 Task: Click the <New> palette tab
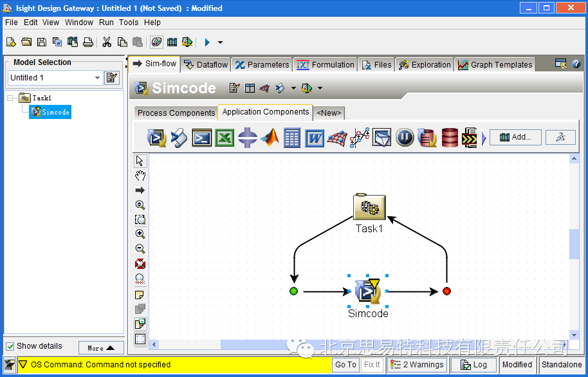click(329, 113)
